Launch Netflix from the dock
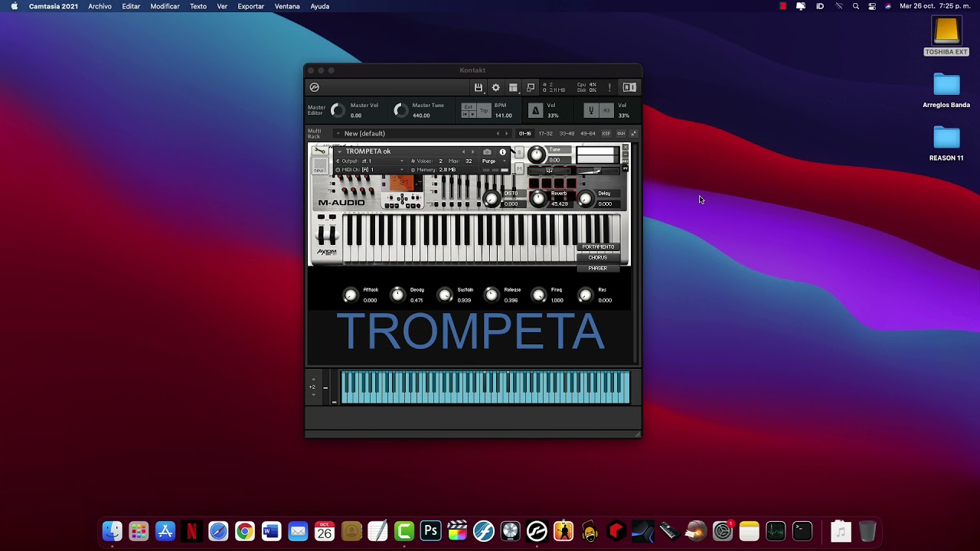 pos(191,531)
